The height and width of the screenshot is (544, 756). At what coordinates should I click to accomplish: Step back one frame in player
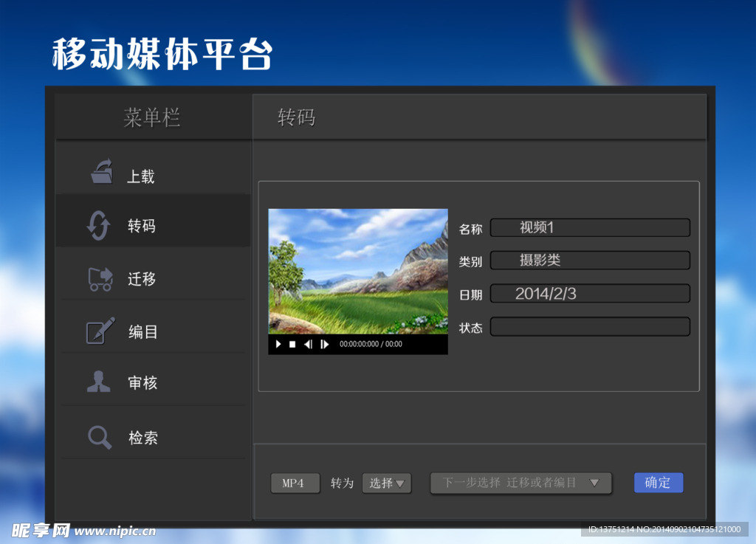[x=308, y=344]
